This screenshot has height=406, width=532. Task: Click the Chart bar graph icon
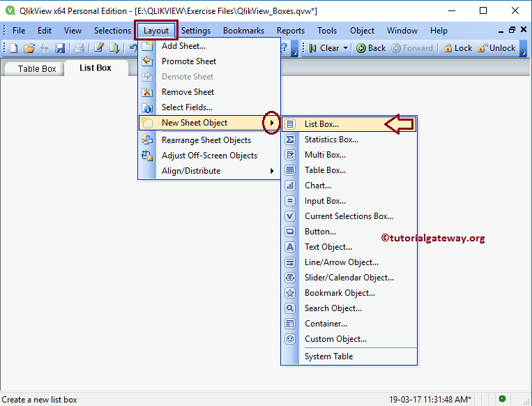coord(290,186)
